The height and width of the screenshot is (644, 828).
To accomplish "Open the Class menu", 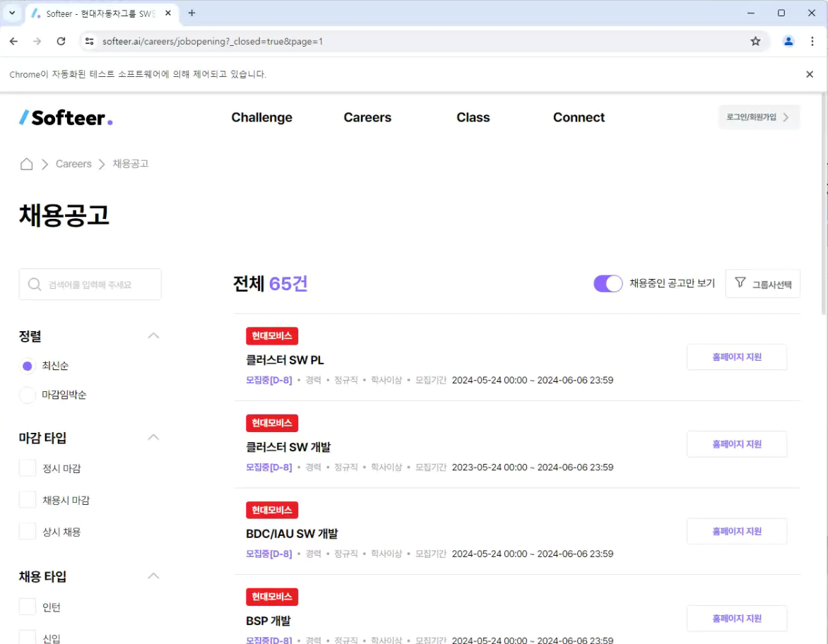I will pos(473,117).
